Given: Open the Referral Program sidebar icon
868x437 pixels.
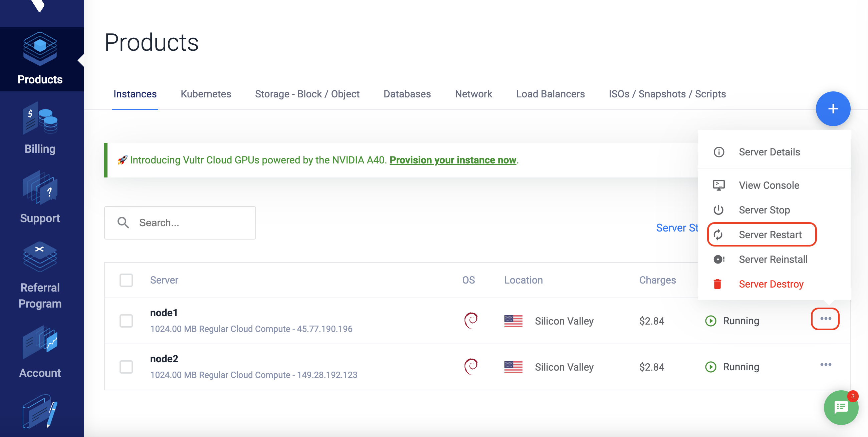Looking at the screenshot, I should tap(40, 257).
